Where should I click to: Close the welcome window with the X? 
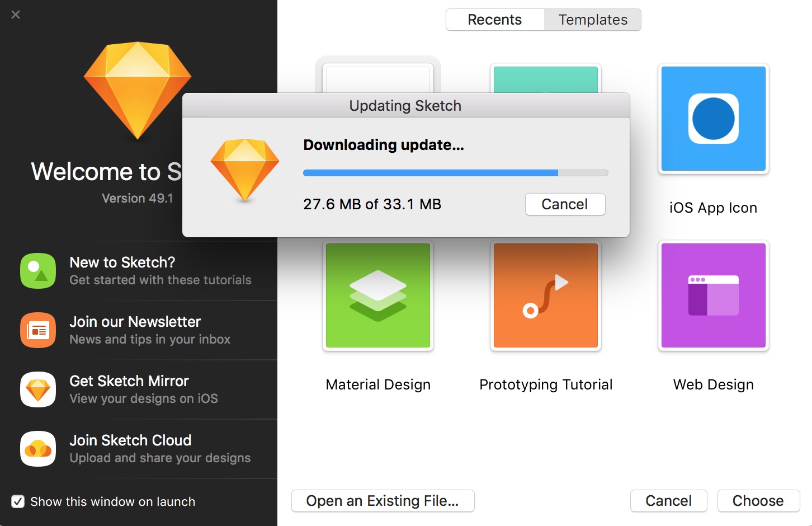pos(16,15)
